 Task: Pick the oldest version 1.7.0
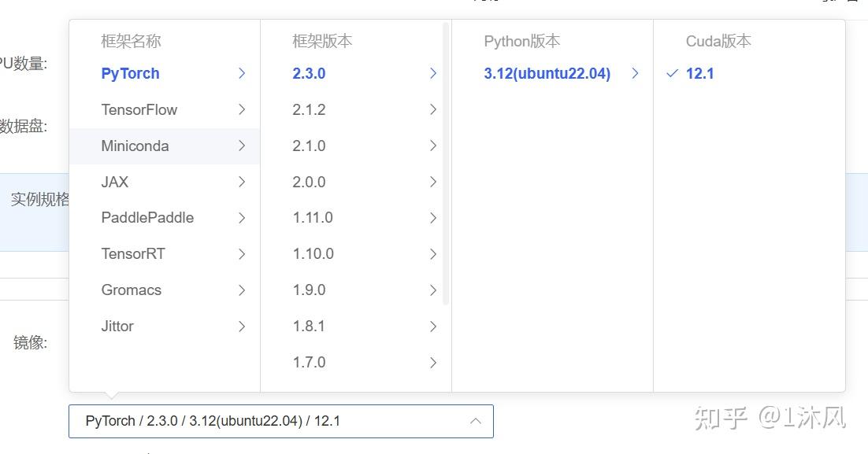coord(308,362)
